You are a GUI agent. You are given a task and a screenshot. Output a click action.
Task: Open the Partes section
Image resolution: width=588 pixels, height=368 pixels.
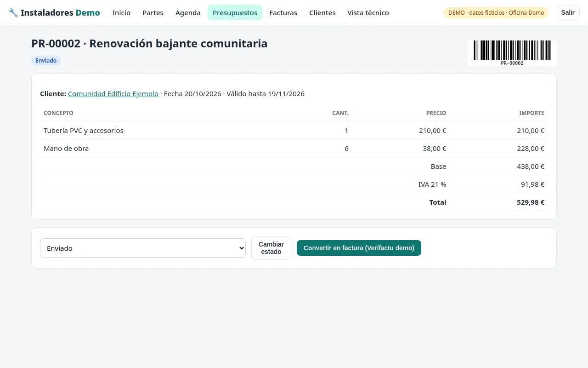coord(153,13)
